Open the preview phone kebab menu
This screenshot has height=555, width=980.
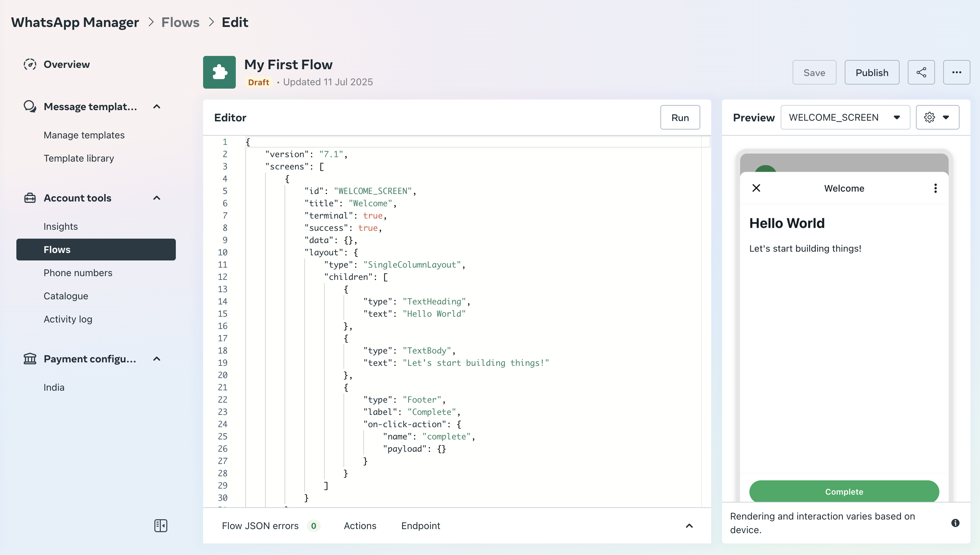(935, 188)
